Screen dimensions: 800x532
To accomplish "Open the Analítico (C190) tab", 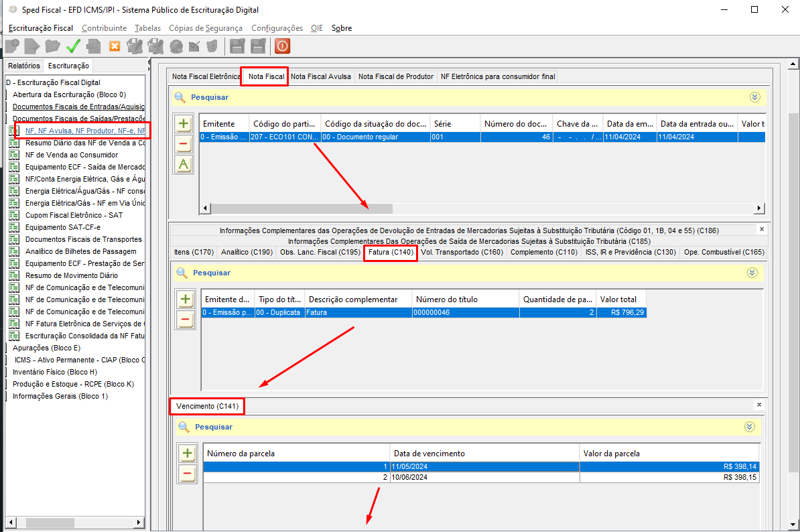I will click(247, 253).
